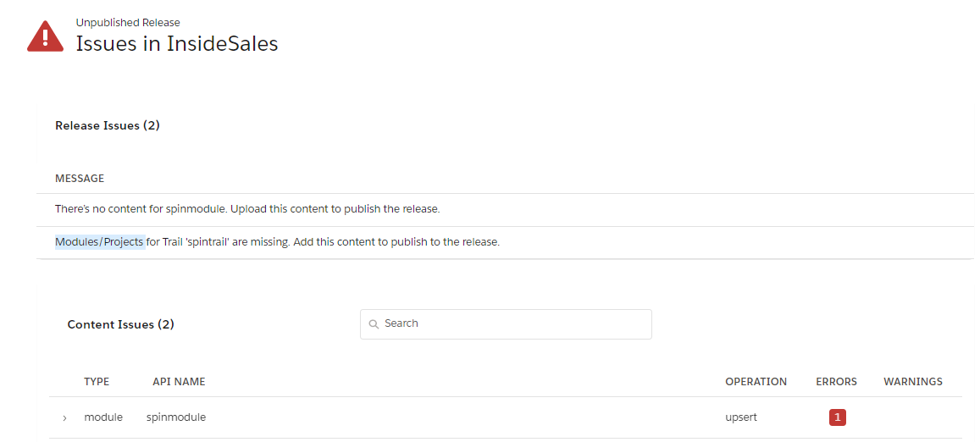Click the Unpublished Release label
Image resolution: width=980 pixels, height=442 pixels.
[128, 23]
